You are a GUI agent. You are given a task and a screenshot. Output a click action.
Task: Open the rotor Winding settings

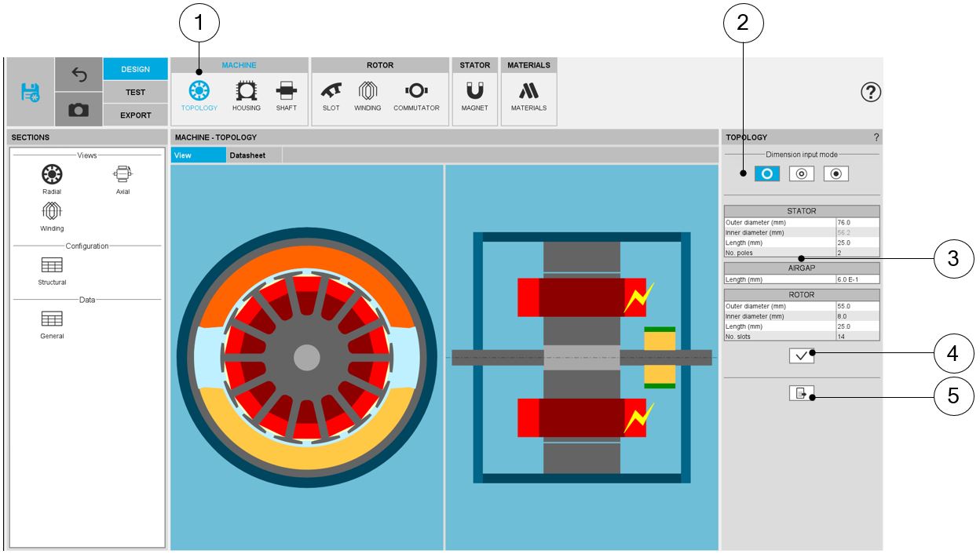click(x=367, y=97)
